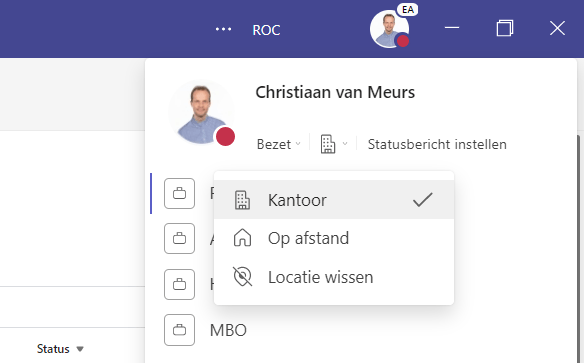Click the building icon beside Kantoor
584x363 pixels.
[x=242, y=200]
